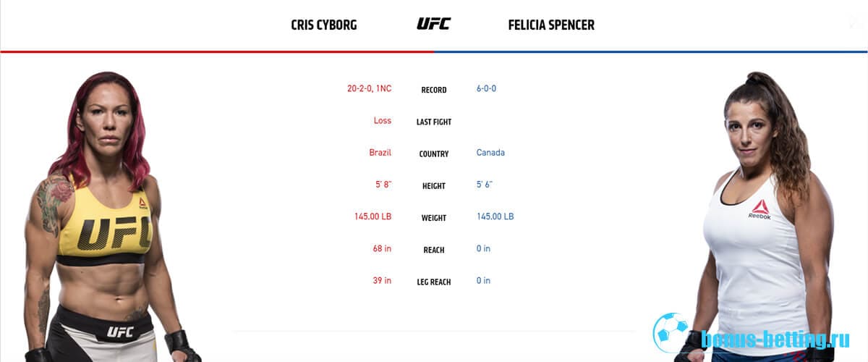Click the UFC logo between fighter names

click(x=433, y=24)
